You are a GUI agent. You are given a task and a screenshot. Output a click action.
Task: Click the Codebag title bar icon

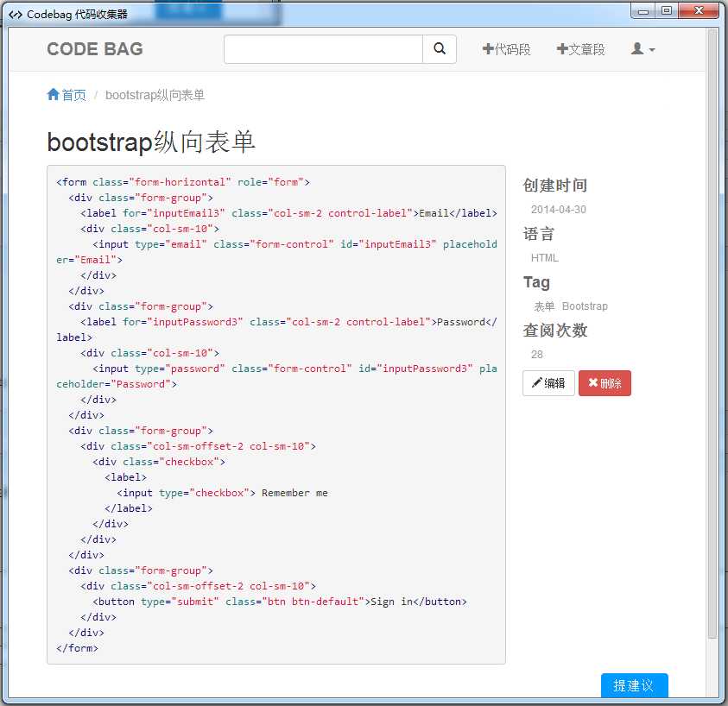coord(15,15)
